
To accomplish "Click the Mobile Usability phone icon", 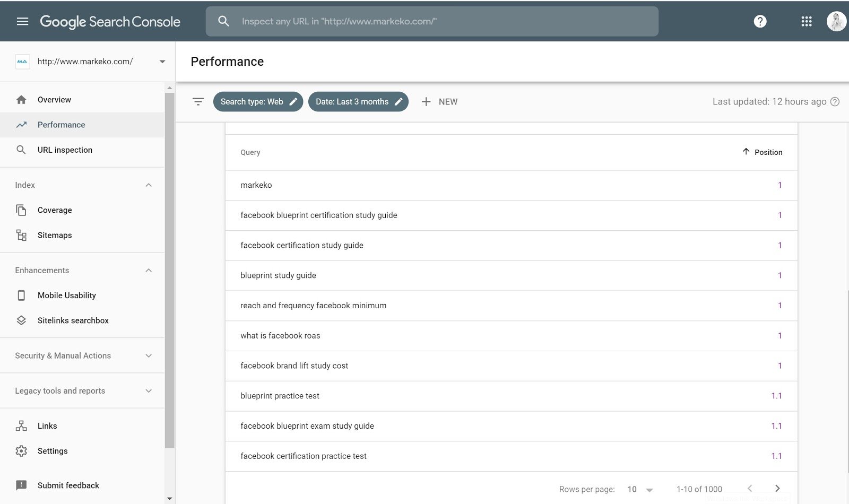I will 21,296.
